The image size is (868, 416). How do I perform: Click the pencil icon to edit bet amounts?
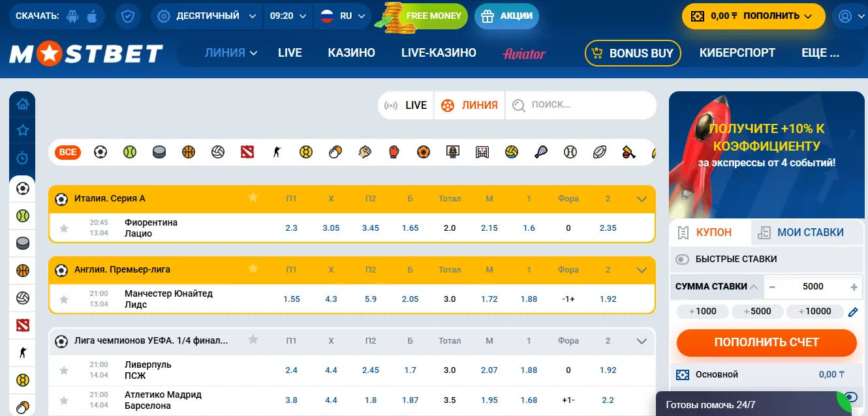coord(853,312)
